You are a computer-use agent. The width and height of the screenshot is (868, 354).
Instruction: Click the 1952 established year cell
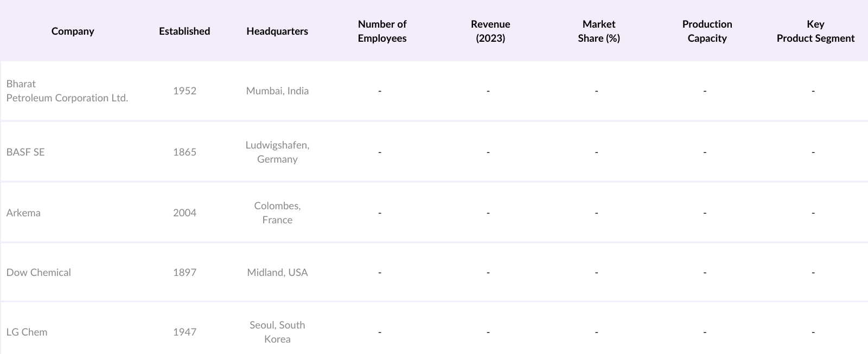(184, 91)
